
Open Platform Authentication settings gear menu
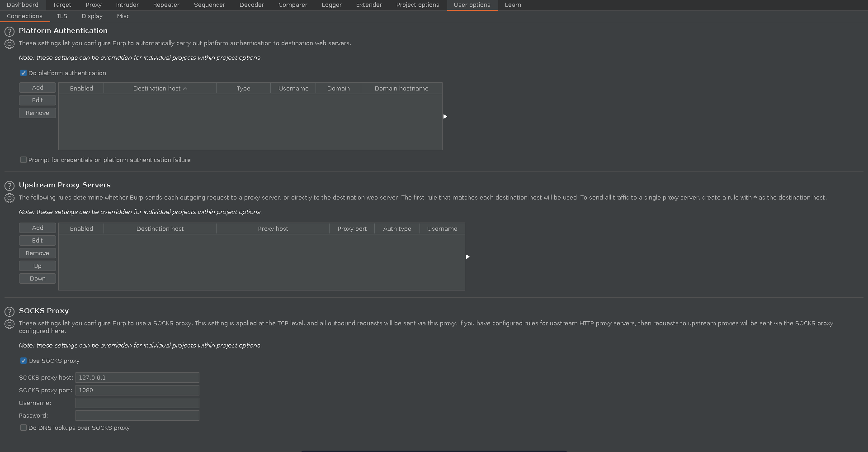click(x=9, y=44)
